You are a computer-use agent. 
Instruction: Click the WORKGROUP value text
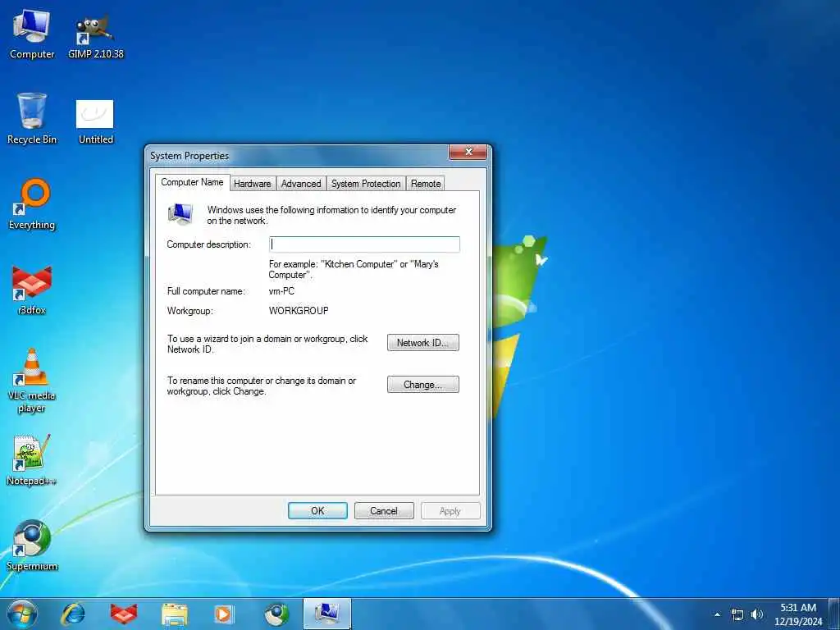point(299,311)
